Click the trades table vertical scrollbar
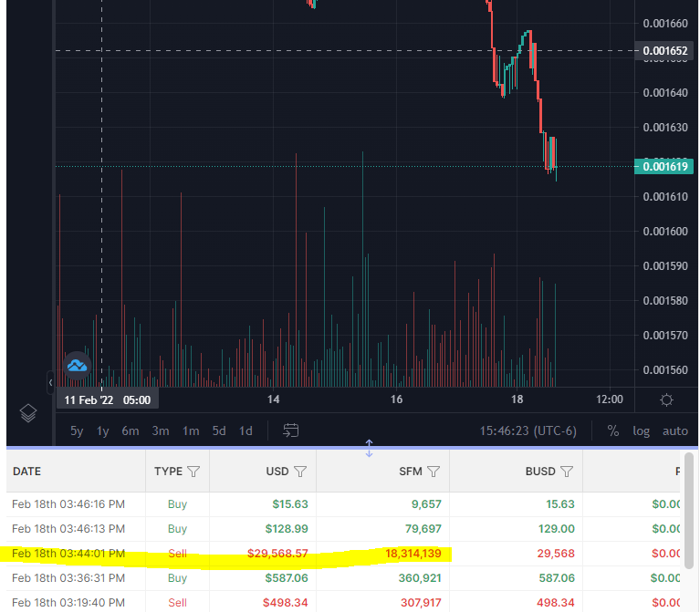 click(689, 511)
